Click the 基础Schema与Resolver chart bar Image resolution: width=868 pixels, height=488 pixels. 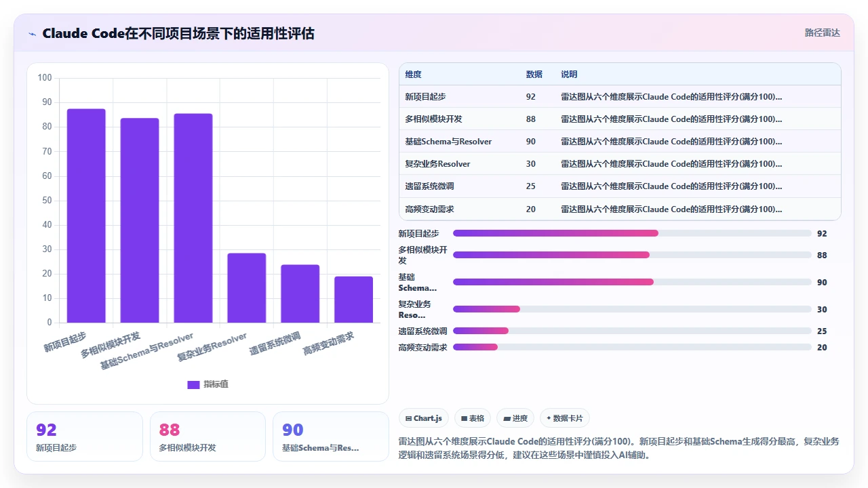[193, 218]
